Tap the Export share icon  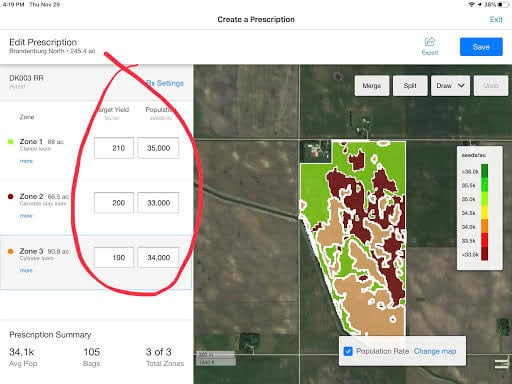[430, 42]
